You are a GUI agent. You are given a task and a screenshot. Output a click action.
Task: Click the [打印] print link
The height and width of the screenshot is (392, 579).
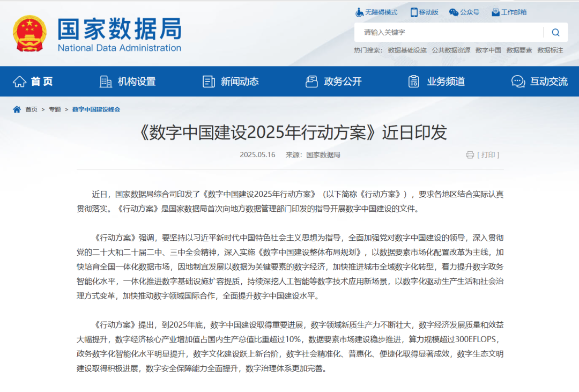coord(488,154)
